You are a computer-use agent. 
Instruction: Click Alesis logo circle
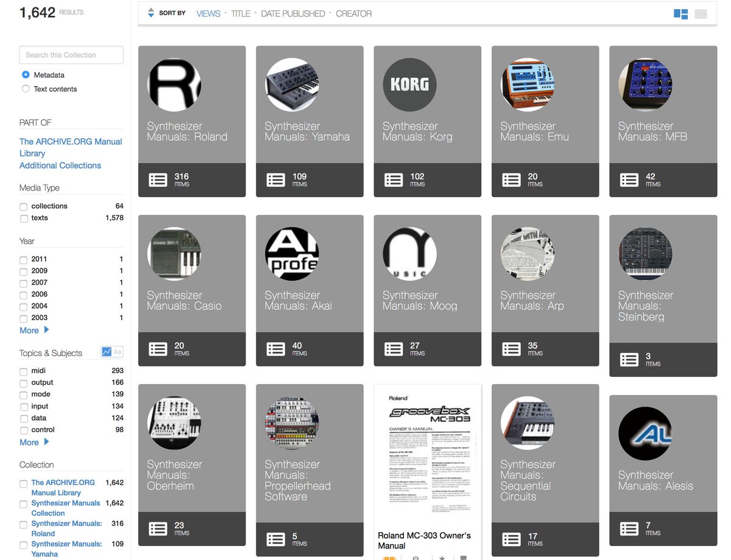pos(645,433)
